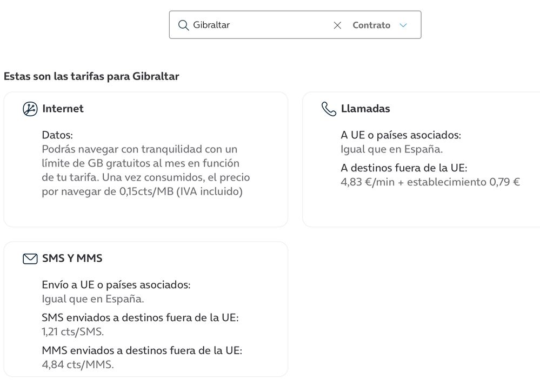The height and width of the screenshot is (392, 540).
Task: Click the 1,21 cts/SMS price
Action: coord(72,332)
